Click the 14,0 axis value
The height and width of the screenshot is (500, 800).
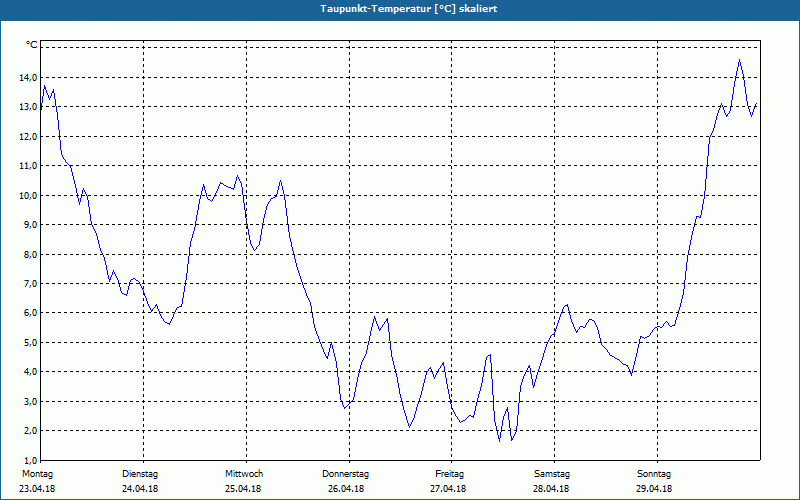pyautogui.click(x=28, y=78)
